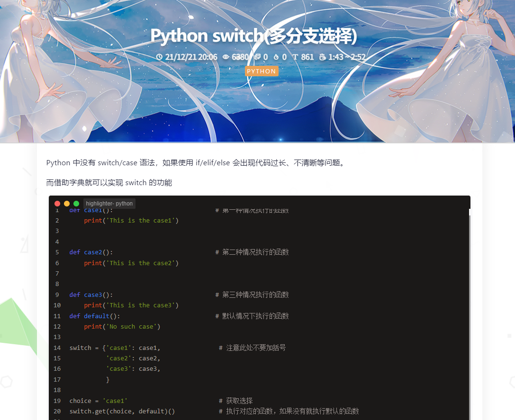Viewport: 515px width, 420px height.
Task: Click the red dot on code block
Action: coord(57,204)
